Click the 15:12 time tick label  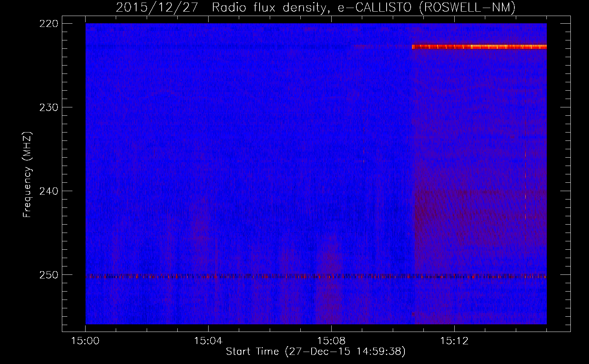pyautogui.click(x=454, y=341)
